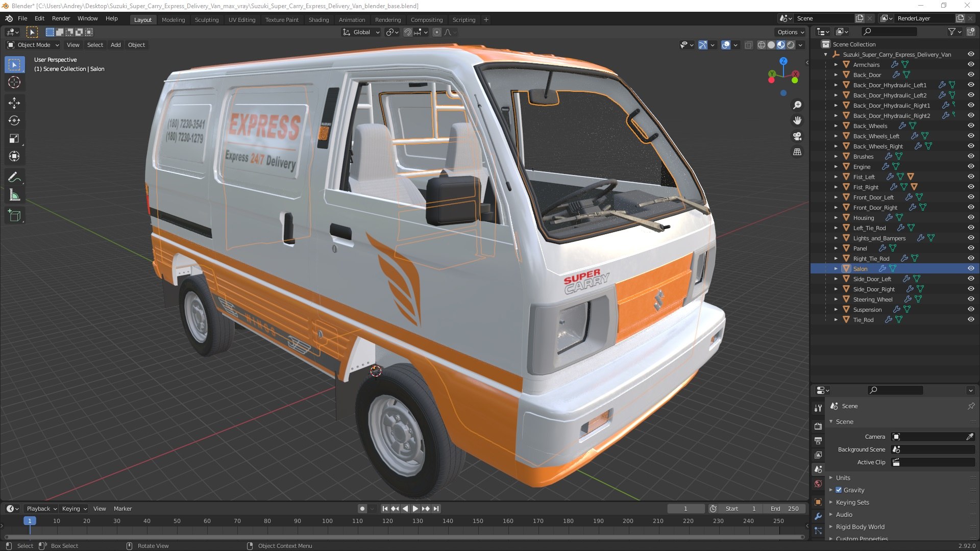Open the Object Mode dropdown

33,45
